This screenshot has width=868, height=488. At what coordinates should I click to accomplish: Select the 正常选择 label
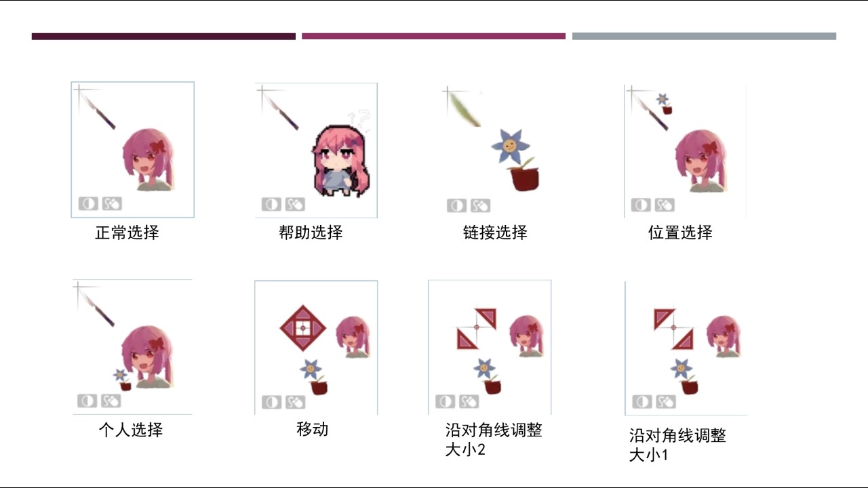pyautogui.click(x=127, y=233)
